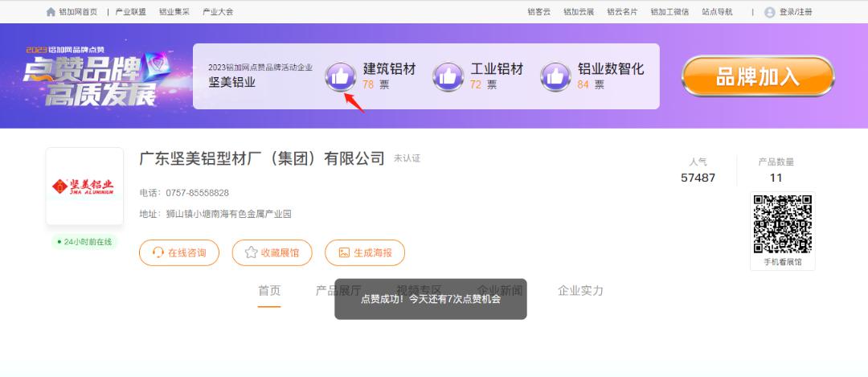Click the home icon beside 铝加网首页

(x=51, y=11)
